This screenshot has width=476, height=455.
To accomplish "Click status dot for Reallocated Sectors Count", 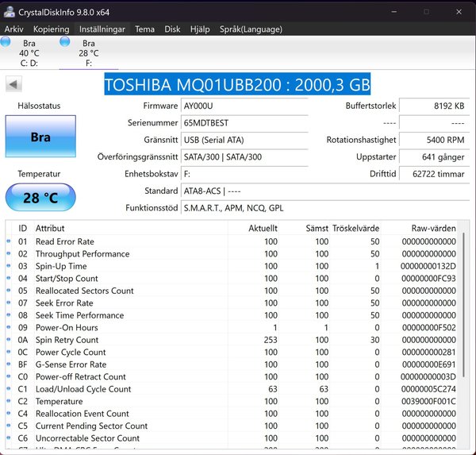I will point(9,291).
